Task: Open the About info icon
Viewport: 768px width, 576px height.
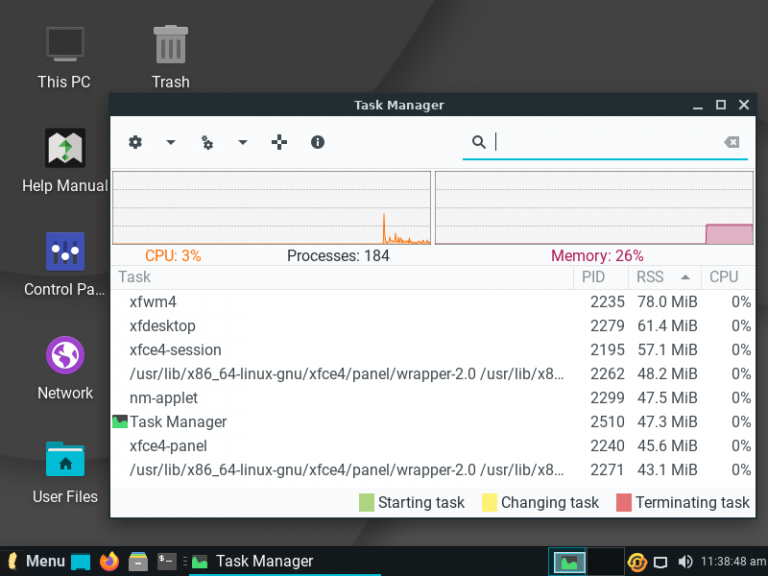Action: pyautogui.click(x=317, y=143)
